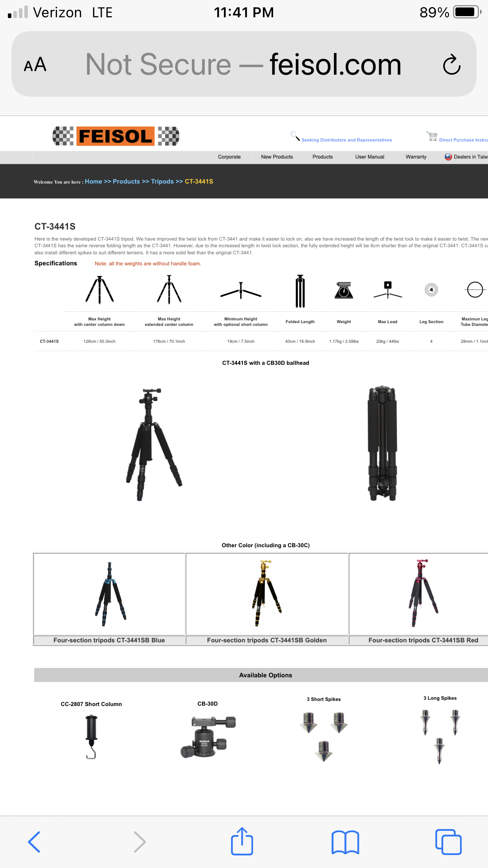The width and height of the screenshot is (488, 868).
Task: Click the CB-30D option label
Action: pyautogui.click(x=207, y=704)
